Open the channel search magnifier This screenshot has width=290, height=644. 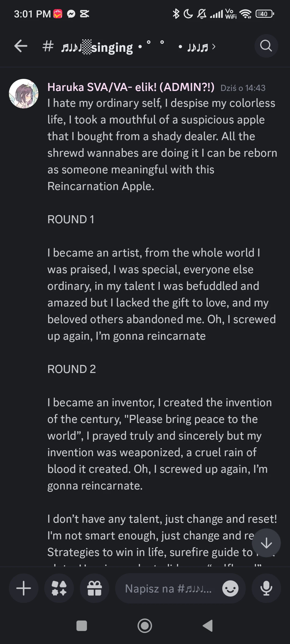click(x=266, y=46)
